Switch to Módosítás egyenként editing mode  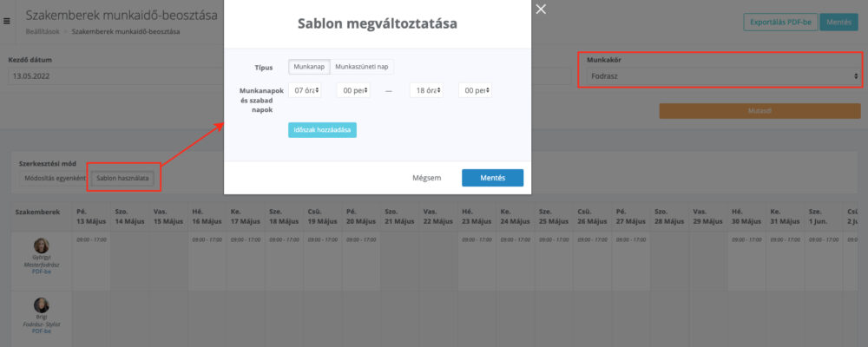54,178
